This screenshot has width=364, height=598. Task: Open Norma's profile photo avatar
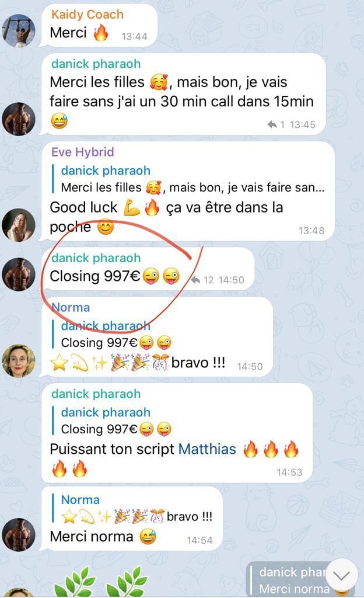point(19,361)
